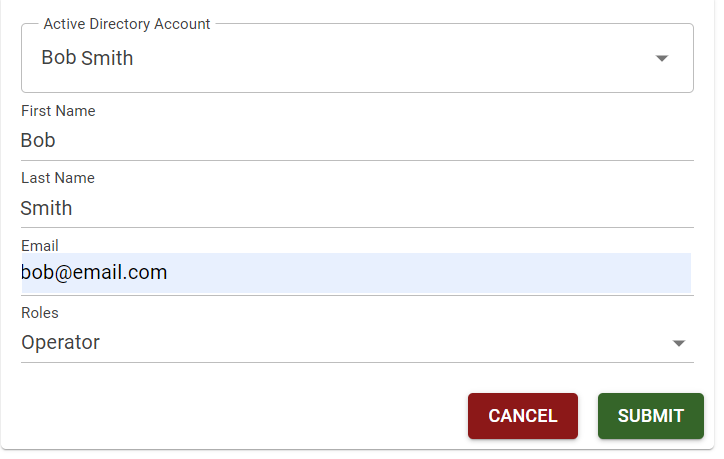This screenshot has width=724, height=459.
Task: Click into the Email input field
Action: 356,273
